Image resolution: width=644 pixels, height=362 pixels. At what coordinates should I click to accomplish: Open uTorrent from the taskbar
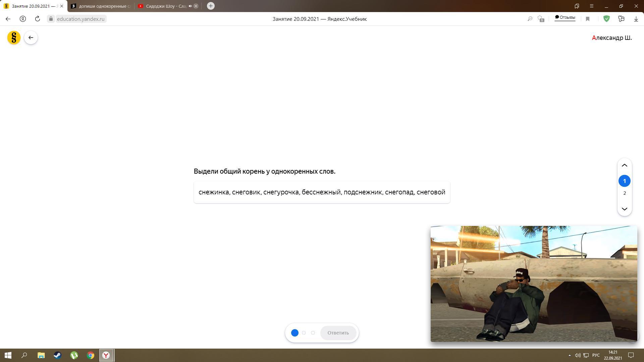pyautogui.click(x=74, y=355)
